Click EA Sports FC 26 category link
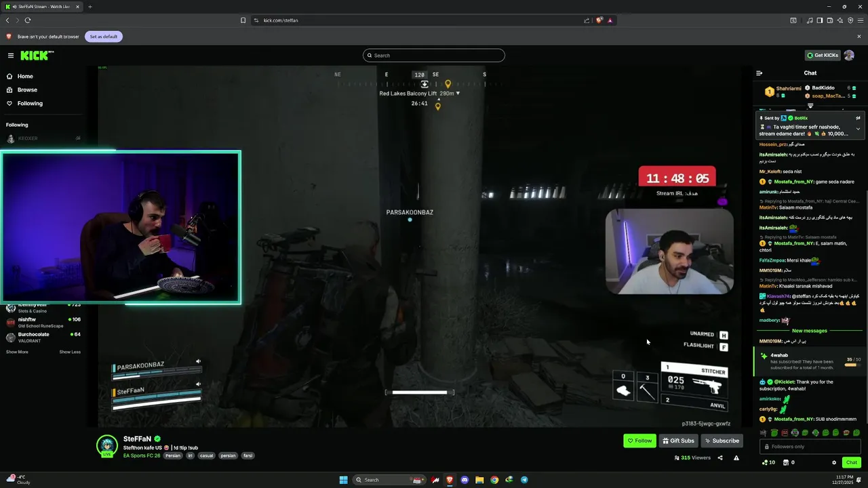 [142, 455]
